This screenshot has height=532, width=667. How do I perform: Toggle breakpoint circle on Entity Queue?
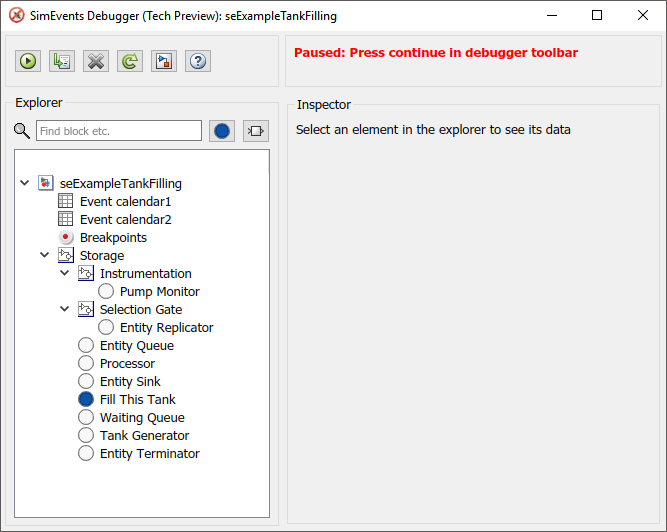86,346
